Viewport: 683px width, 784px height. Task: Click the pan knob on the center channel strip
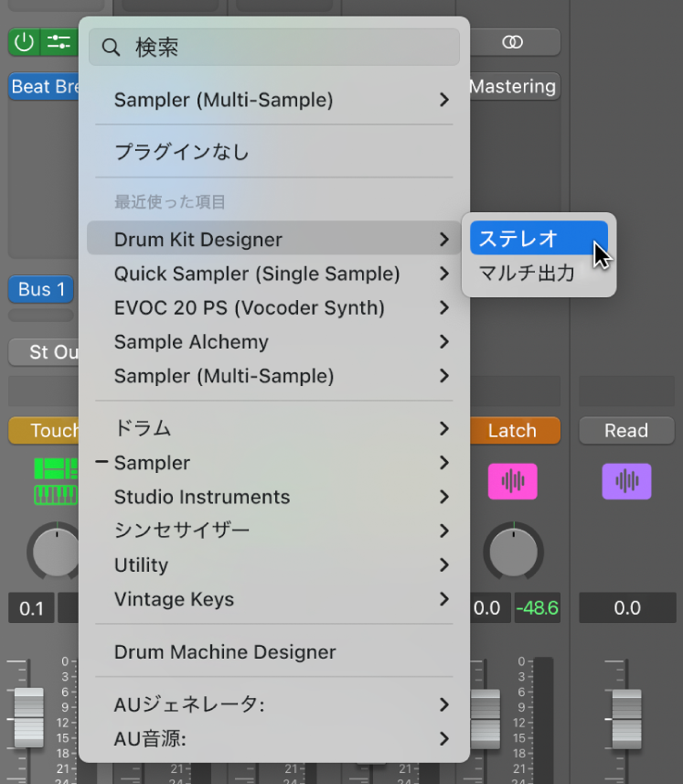point(513,552)
